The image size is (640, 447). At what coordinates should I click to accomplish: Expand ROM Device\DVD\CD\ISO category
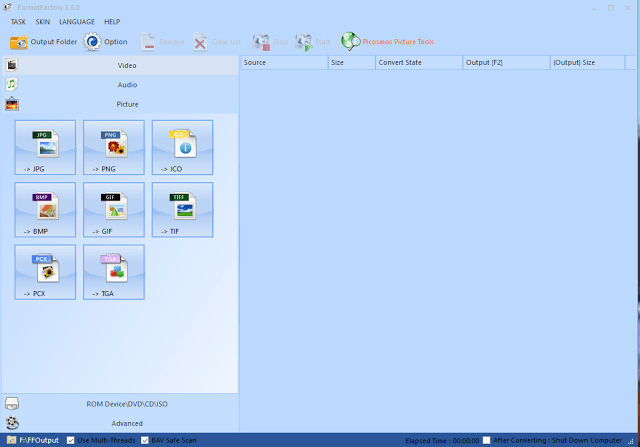[120, 404]
